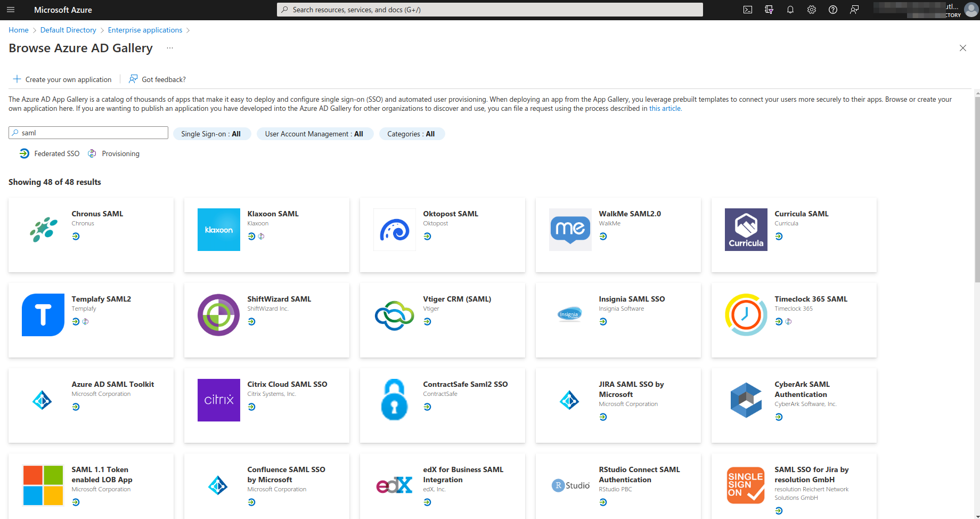Open the Cloud Shell terminal
Screen dimensions: 980x519
748,10
